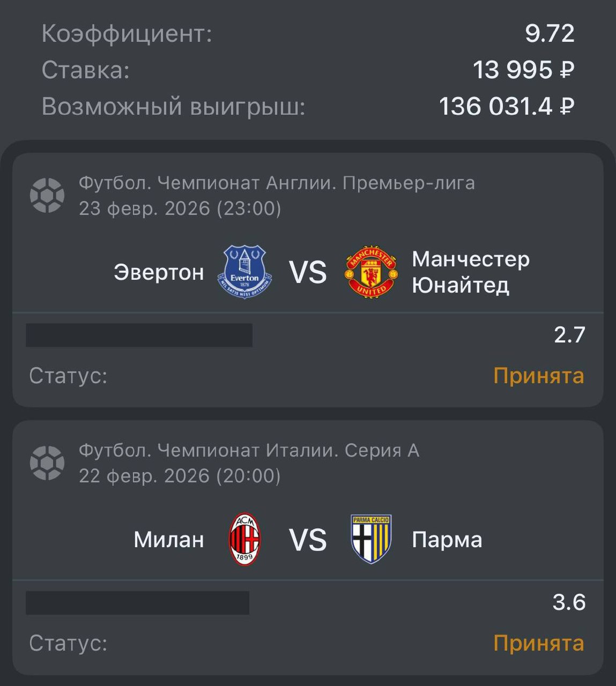Click the 3.6 odds value
Screen dimensions: 616x686
click(568, 602)
